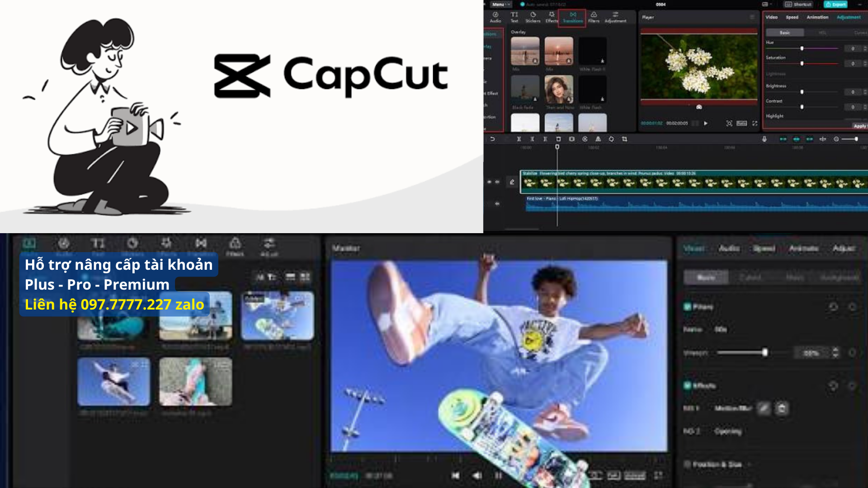
Task: Open the Filters panel in upper editor
Action: 594,17
